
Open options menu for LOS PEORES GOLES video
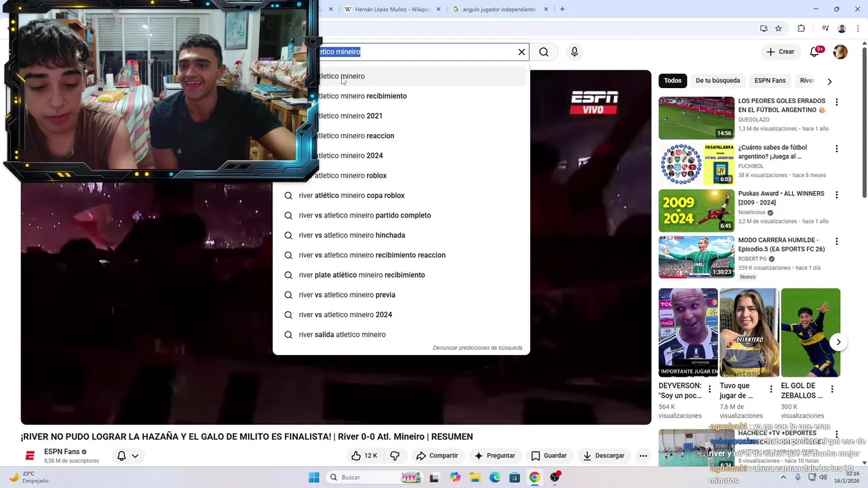[836, 102]
